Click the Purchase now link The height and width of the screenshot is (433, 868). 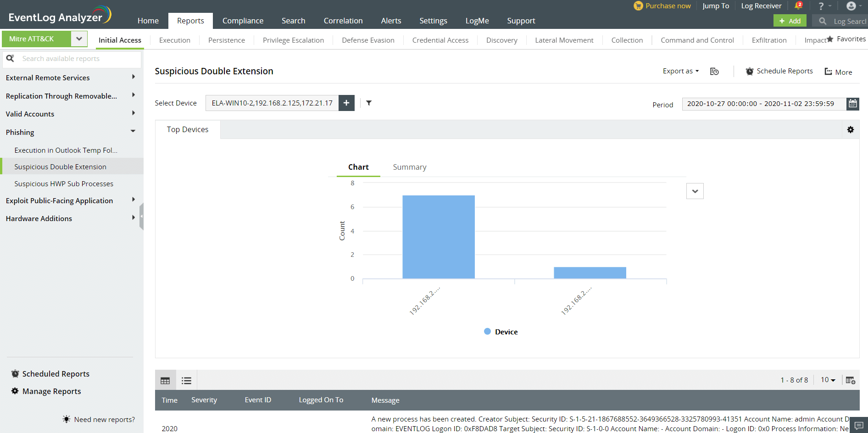[x=668, y=6]
